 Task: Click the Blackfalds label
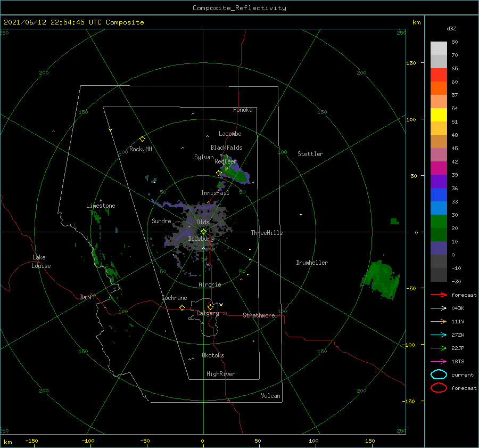tap(226, 148)
